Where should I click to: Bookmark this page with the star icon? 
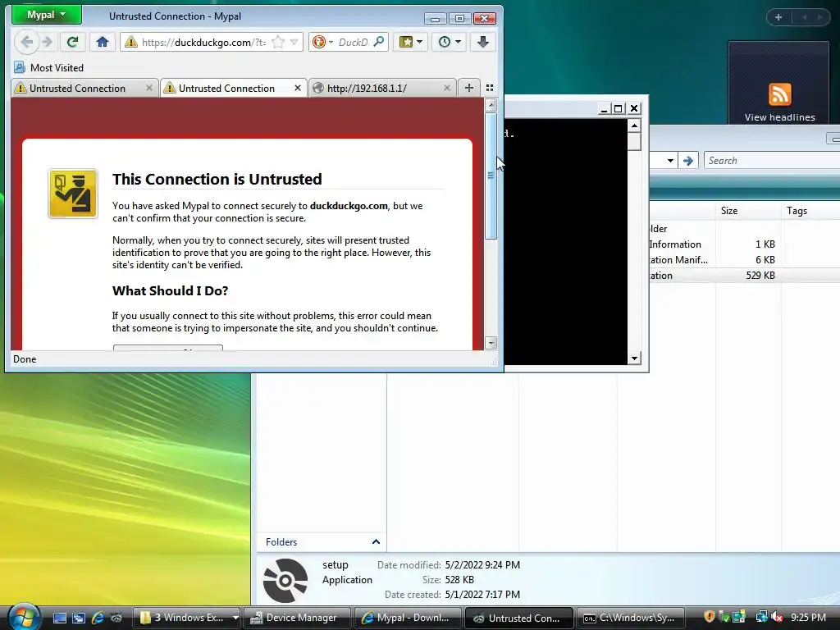(278, 42)
